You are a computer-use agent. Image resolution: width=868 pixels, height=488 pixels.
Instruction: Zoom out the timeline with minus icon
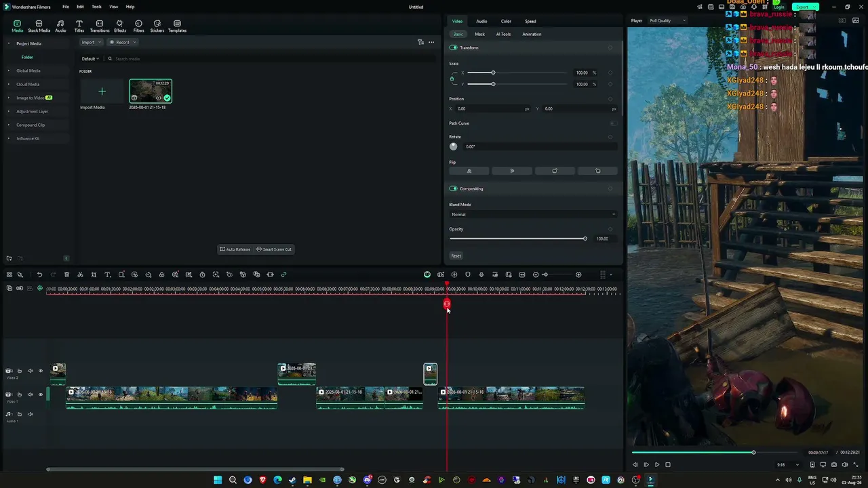click(536, 274)
